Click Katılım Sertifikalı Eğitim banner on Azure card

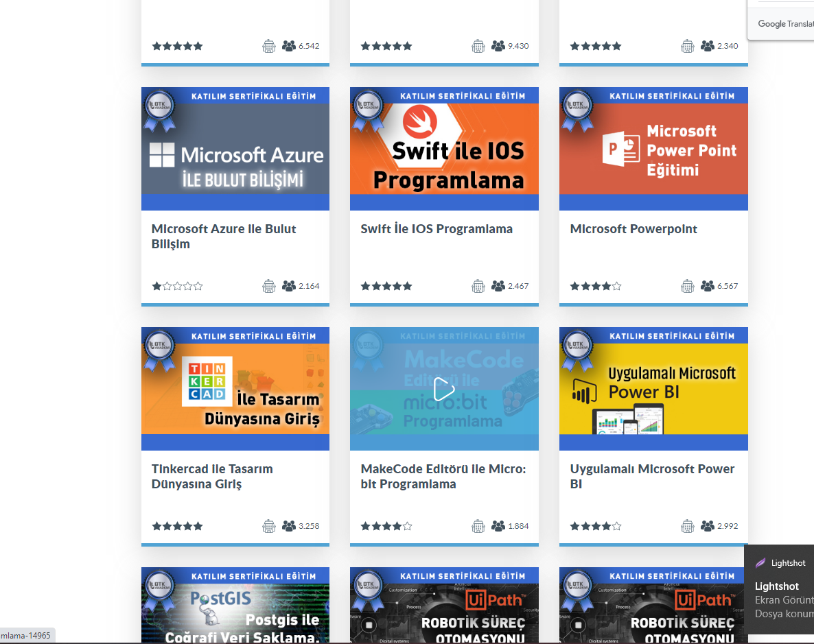(253, 96)
